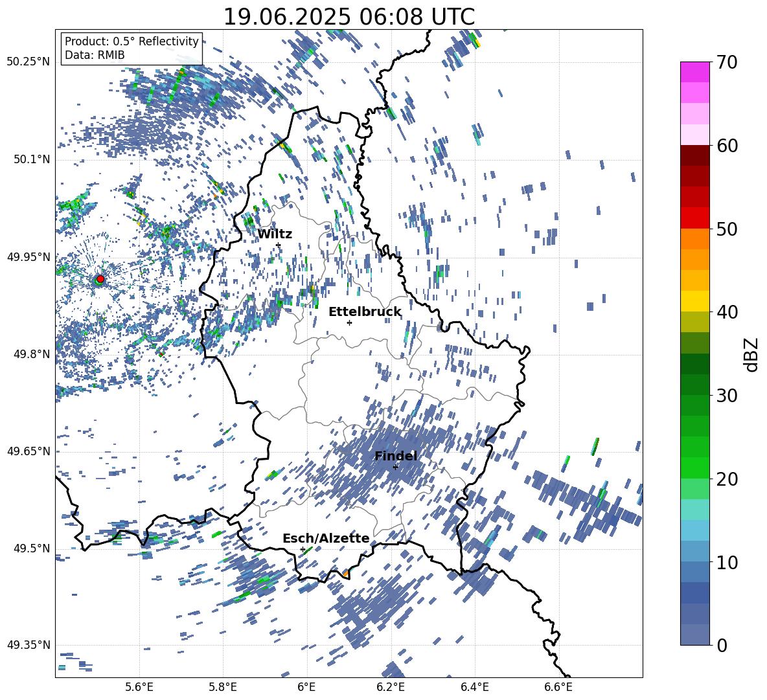Click the 10 colorbar tick label
The height and width of the screenshot is (700, 767).
point(727,562)
